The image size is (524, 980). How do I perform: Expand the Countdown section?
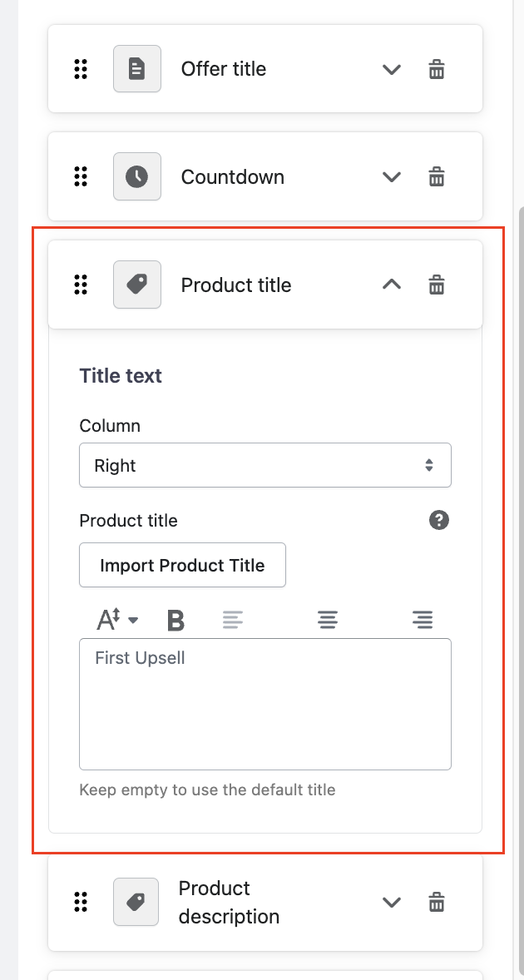coord(391,177)
